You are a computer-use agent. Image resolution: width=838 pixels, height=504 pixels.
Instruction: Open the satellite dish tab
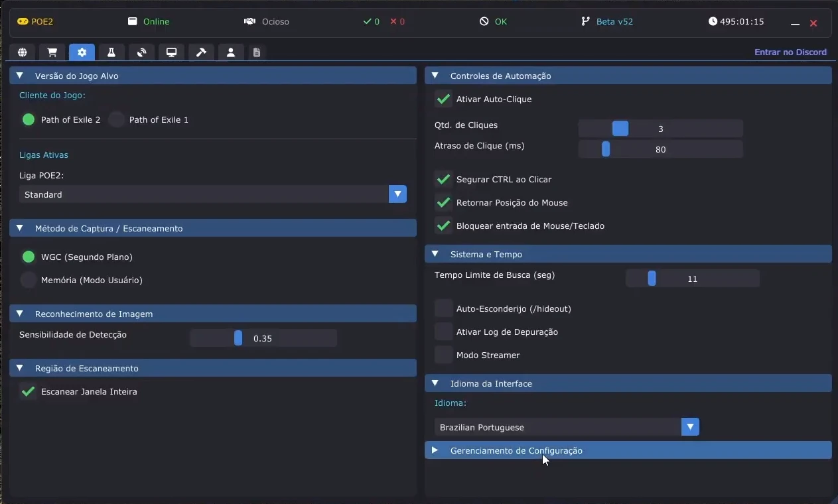click(x=141, y=52)
